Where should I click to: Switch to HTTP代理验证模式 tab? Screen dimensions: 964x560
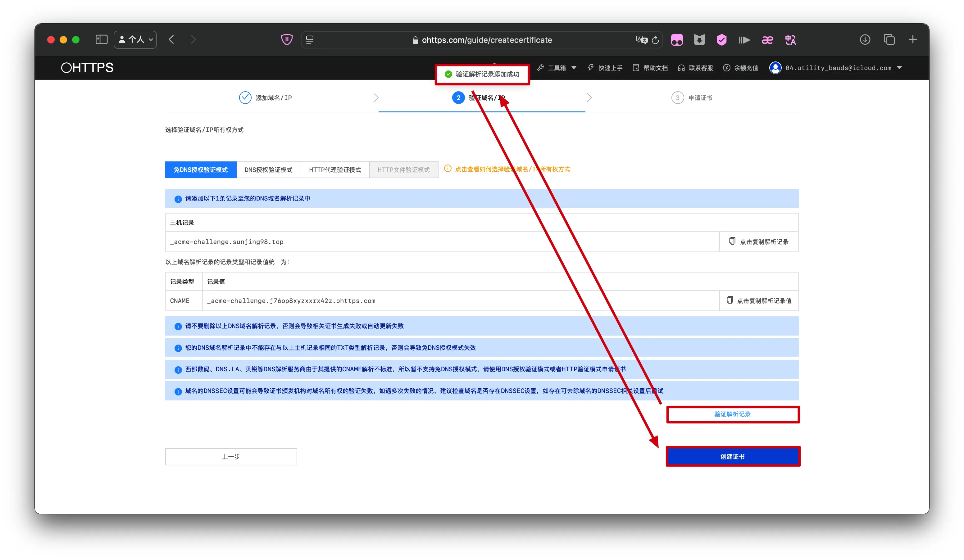tap(335, 170)
